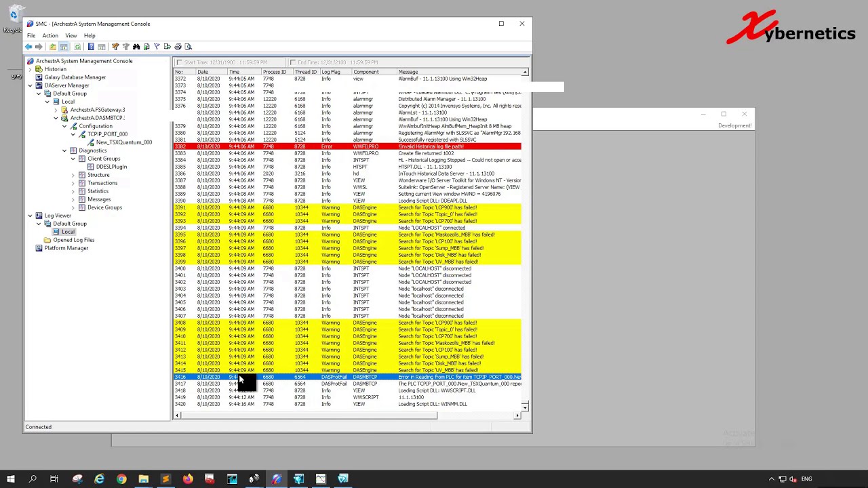868x488 pixels.
Task: Open Windows taskbar Search
Action: click(33, 479)
